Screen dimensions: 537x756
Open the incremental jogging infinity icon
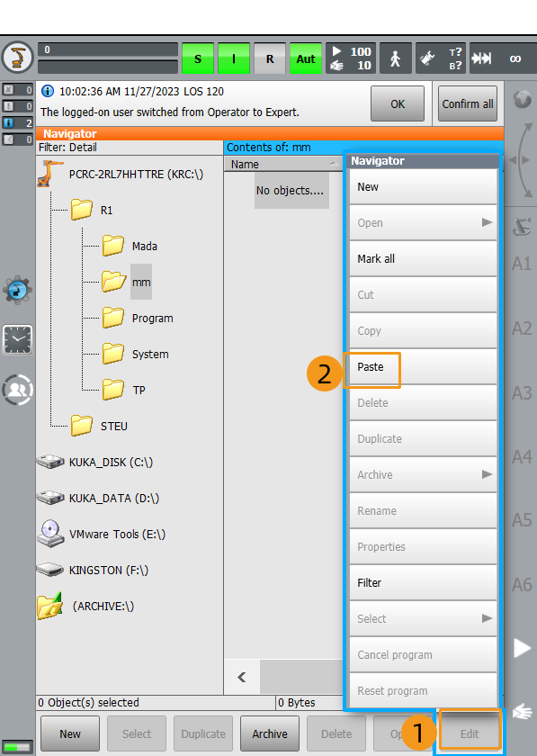(x=503, y=58)
